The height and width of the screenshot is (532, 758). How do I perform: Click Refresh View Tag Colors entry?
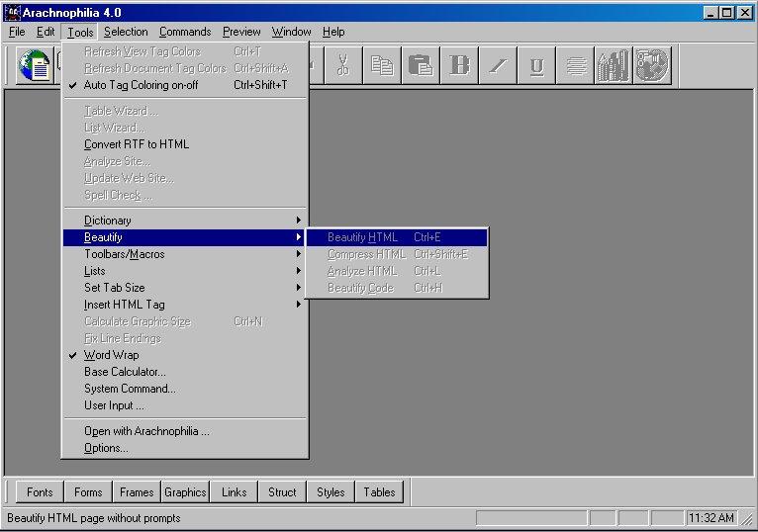tap(186, 51)
